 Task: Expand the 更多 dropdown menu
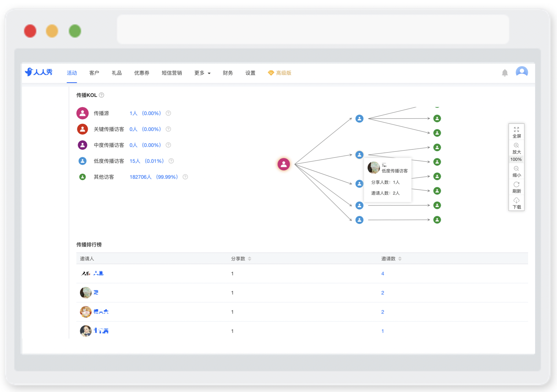[x=202, y=73]
